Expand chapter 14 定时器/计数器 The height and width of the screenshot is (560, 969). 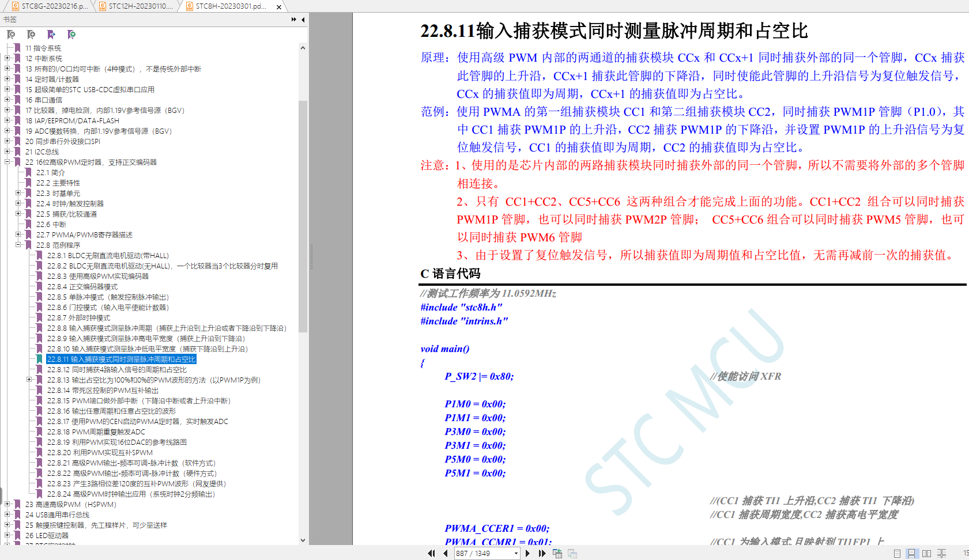tap(7, 79)
